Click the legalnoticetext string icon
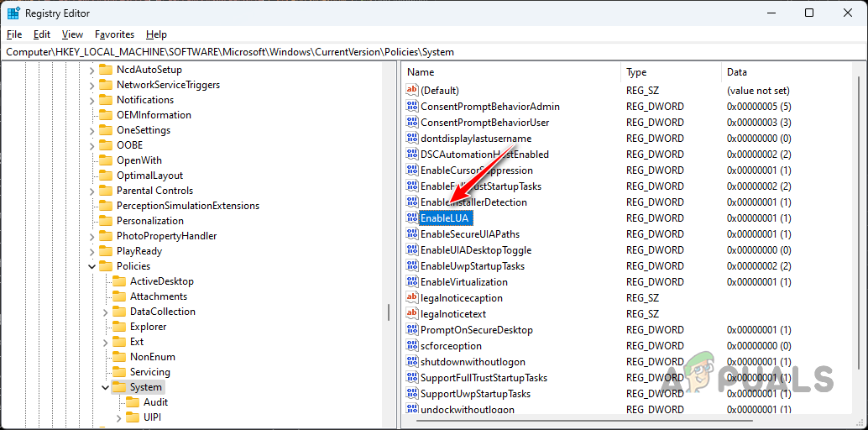The width and height of the screenshot is (868, 430). (x=412, y=314)
